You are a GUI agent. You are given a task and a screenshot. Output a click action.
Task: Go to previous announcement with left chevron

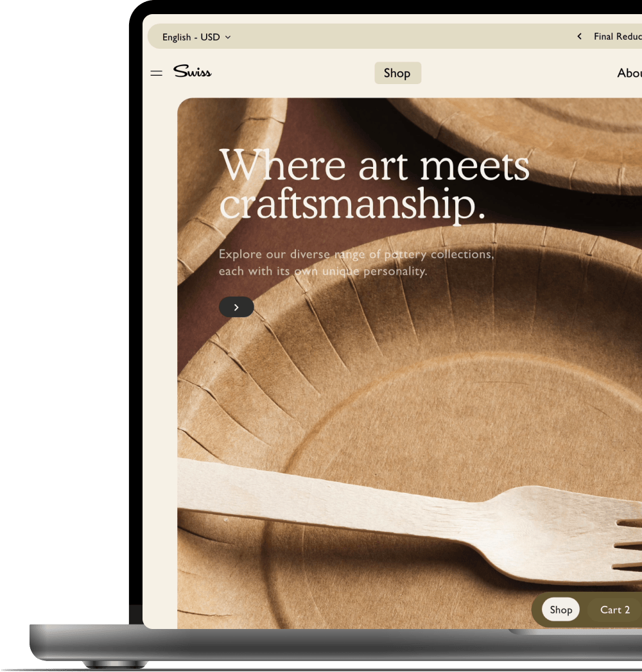[x=580, y=37]
